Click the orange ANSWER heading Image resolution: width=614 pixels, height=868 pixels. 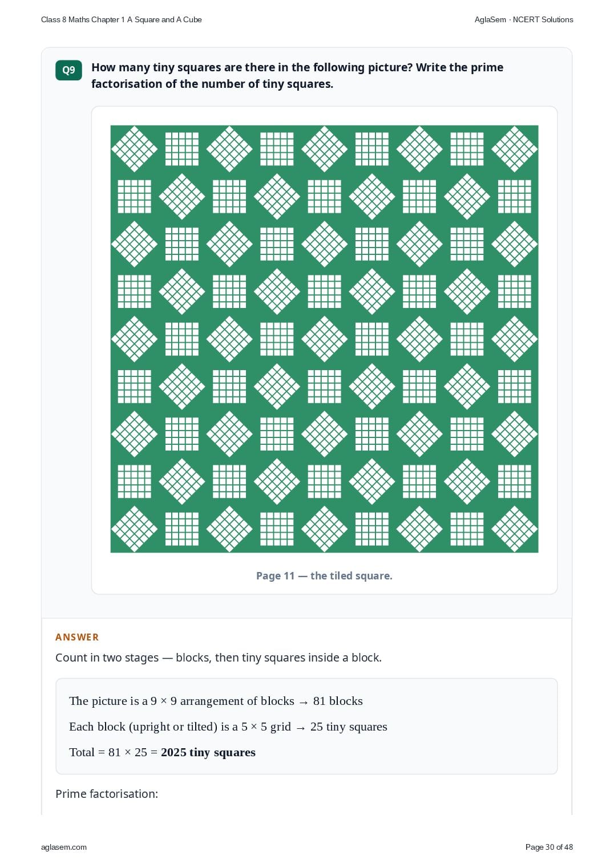77,637
